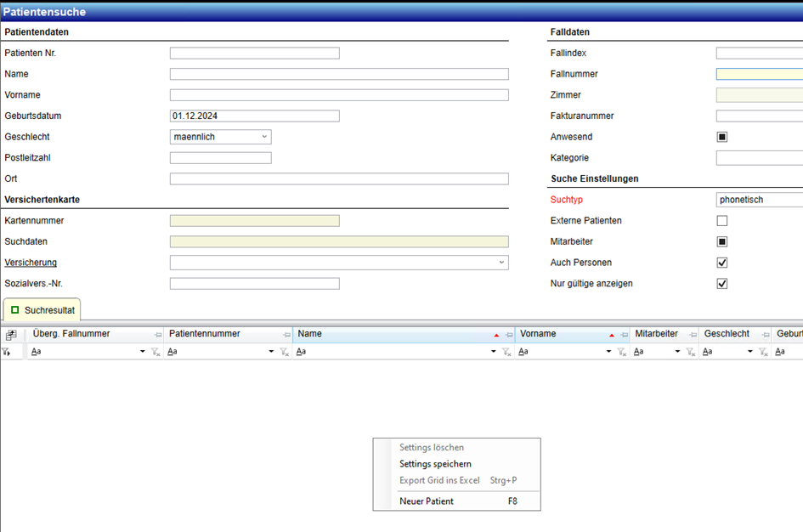Click filter operator Aa in Vorname column
This screenshot has width=803, height=532.
523,352
